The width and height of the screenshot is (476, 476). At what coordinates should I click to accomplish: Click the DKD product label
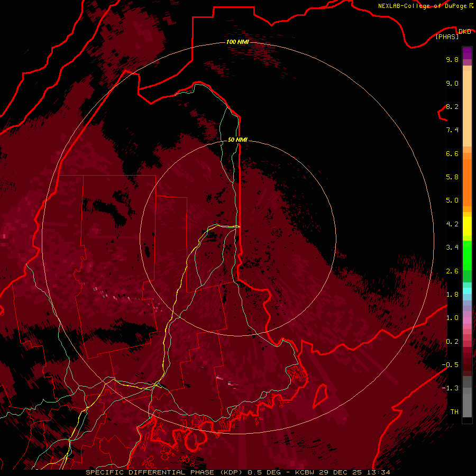click(464, 31)
